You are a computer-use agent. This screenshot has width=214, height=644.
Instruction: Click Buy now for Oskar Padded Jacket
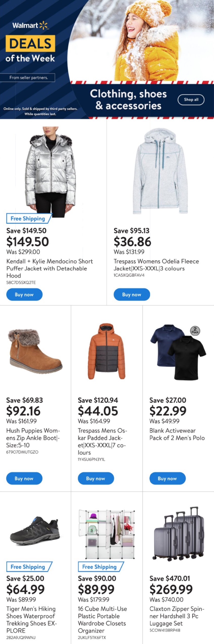pos(96,478)
